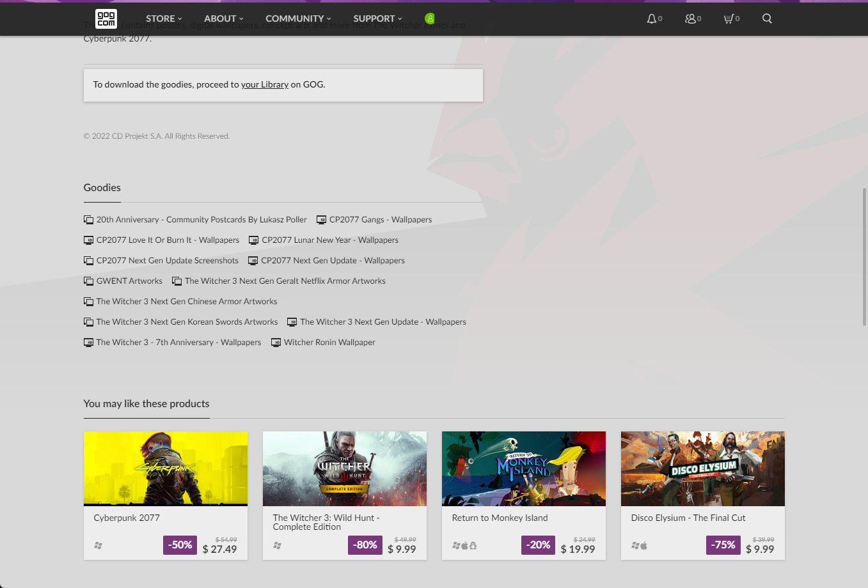The width and height of the screenshot is (868, 588).
Task: Click the icon beside Geralt Netflix Armor Artworks
Action: pyautogui.click(x=177, y=281)
